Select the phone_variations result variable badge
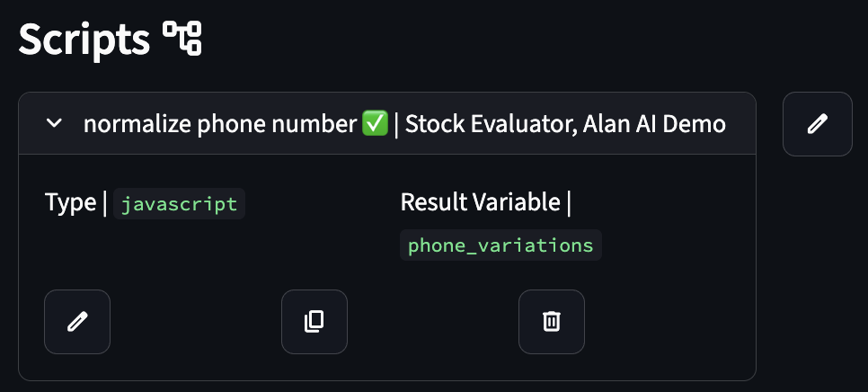Image resolution: width=868 pixels, height=392 pixels. (500, 245)
